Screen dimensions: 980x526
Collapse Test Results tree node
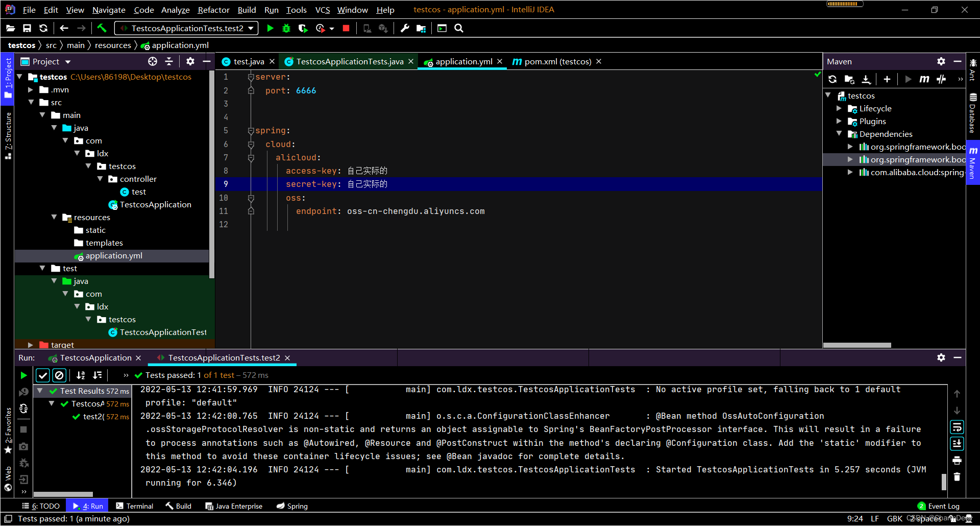40,391
